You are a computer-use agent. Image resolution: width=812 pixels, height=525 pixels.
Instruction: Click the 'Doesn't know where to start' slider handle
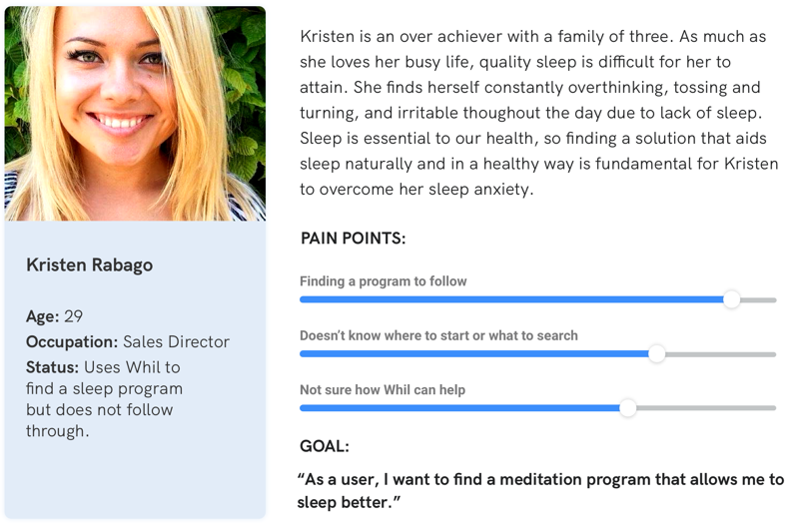click(x=656, y=354)
